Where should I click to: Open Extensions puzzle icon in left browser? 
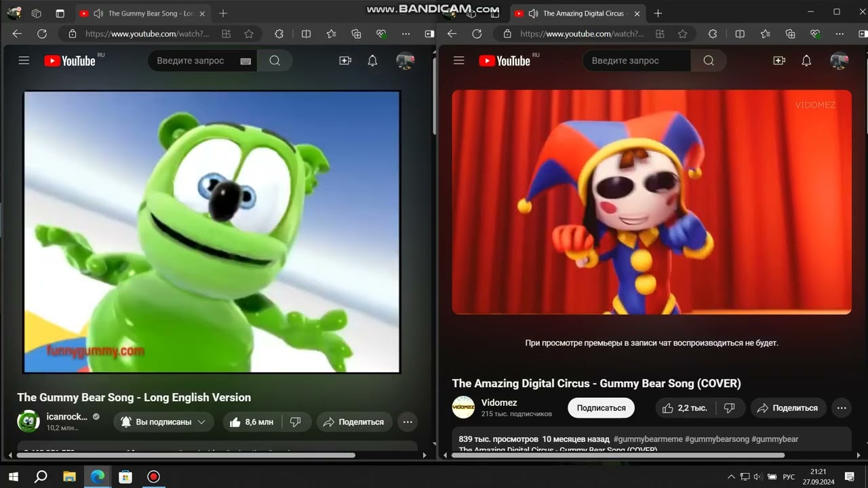(x=279, y=34)
